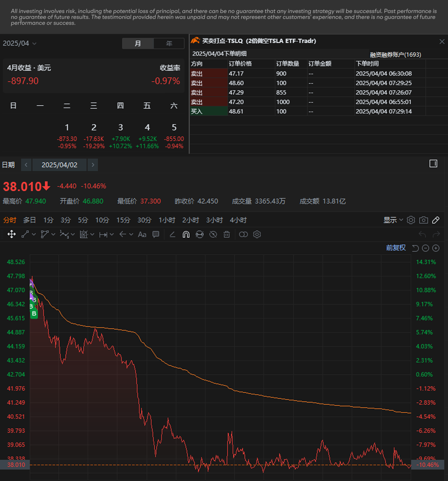Image resolution: width=448 pixels, height=481 pixels.
Task: Zoom in chart with plus circle
Action: coord(436,248)
